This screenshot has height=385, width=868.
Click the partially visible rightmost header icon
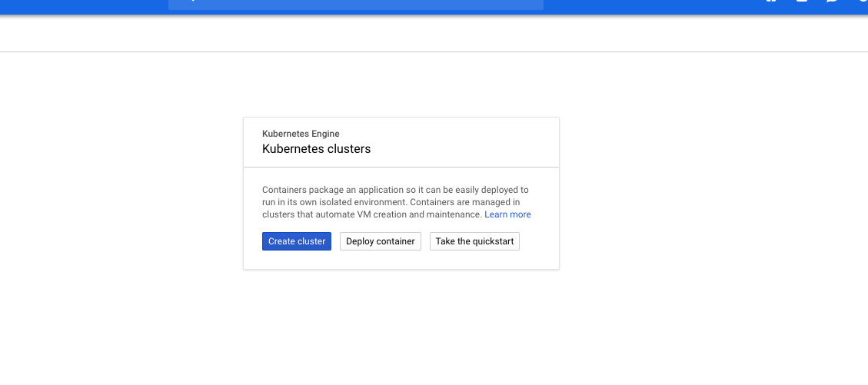pos(863,2)
